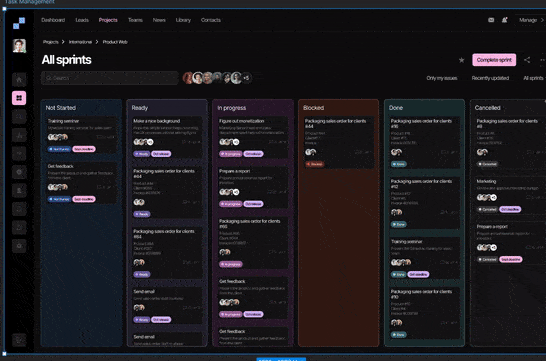Open the Figure out monetization card
The height and width of the screenshot is (361, 546).
[x=253, y=138]
